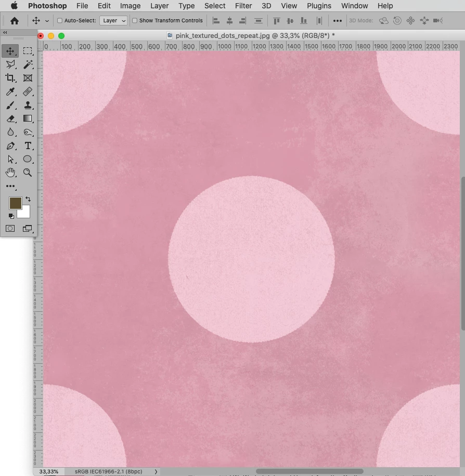Select the Rectangular Marquee tool
Screen dimensions: 465x476
coord(28,51)
